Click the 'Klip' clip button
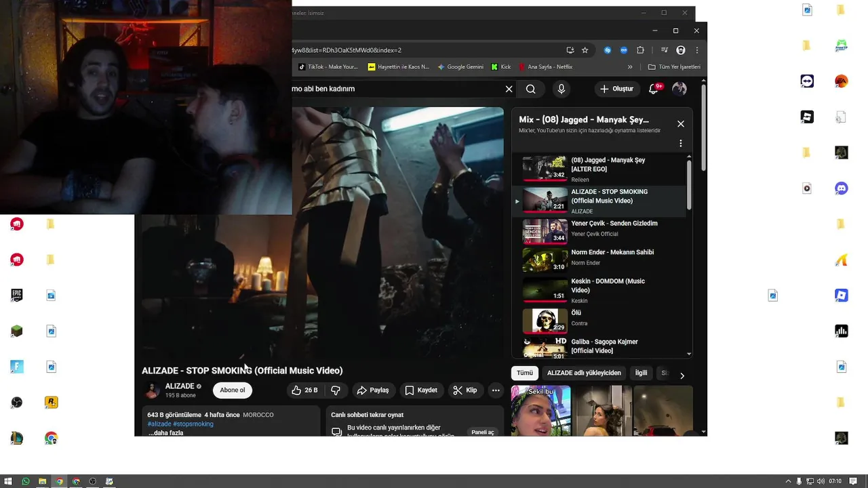 pos(465,390)
